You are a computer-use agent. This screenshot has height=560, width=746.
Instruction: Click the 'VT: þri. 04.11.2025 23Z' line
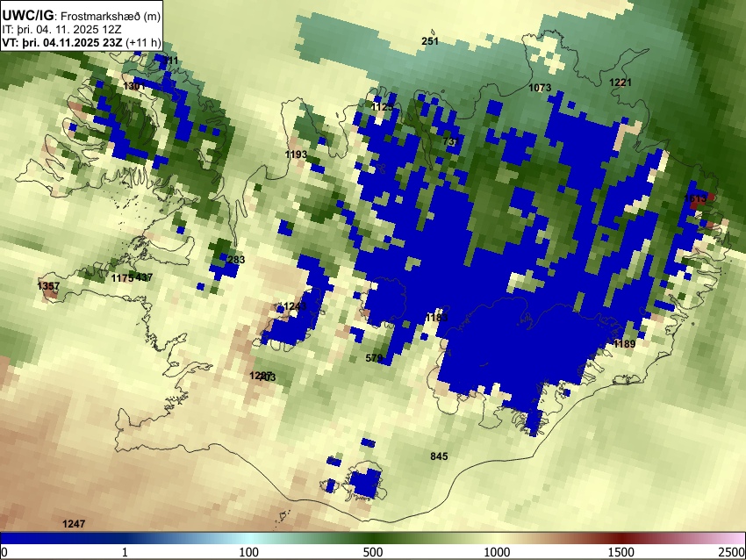tap(63, 42)
